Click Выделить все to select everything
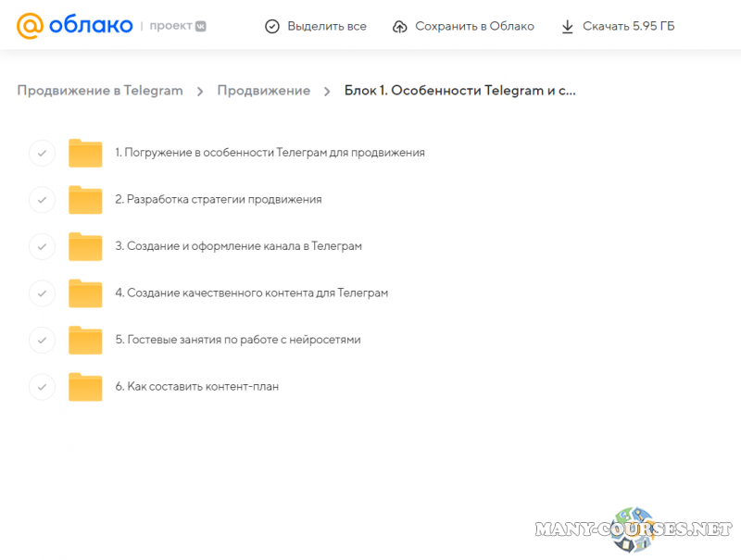741x560 pixels. coord(327,27)
